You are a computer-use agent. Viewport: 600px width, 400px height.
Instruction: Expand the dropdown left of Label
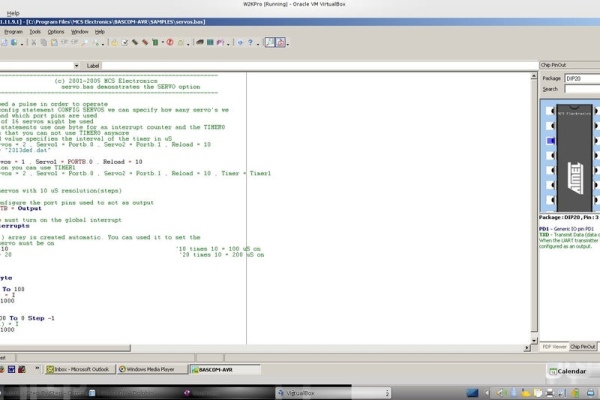point(76,66)
